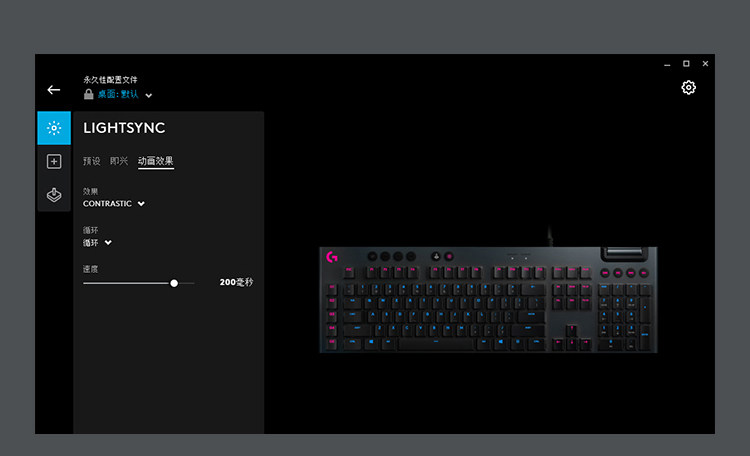Viewport: 750px width, 456px height.
Task: Click the profile lock icon
Action: (88, 94)
